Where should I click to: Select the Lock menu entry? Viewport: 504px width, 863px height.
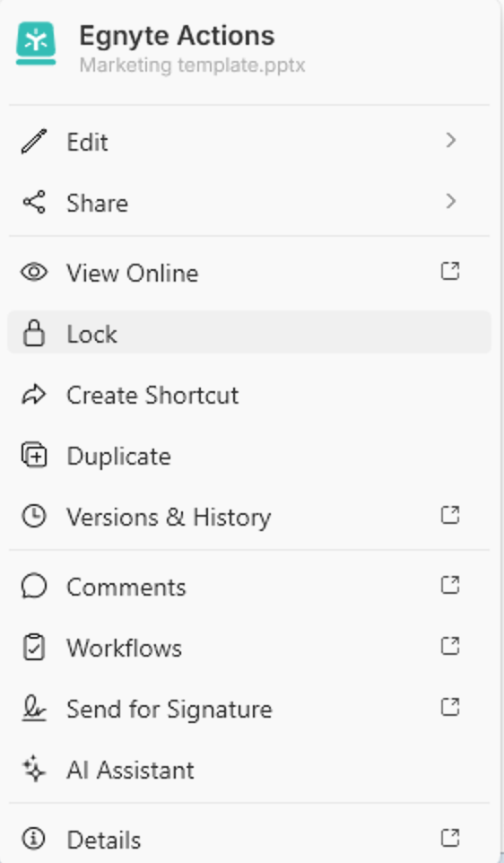click(x=249, y=333)
